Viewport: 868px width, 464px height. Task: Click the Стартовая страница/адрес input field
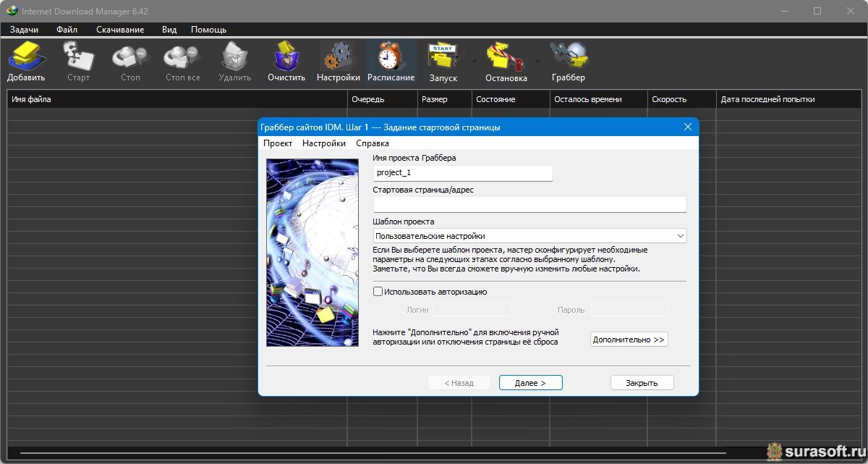click(x=529, y=205)
